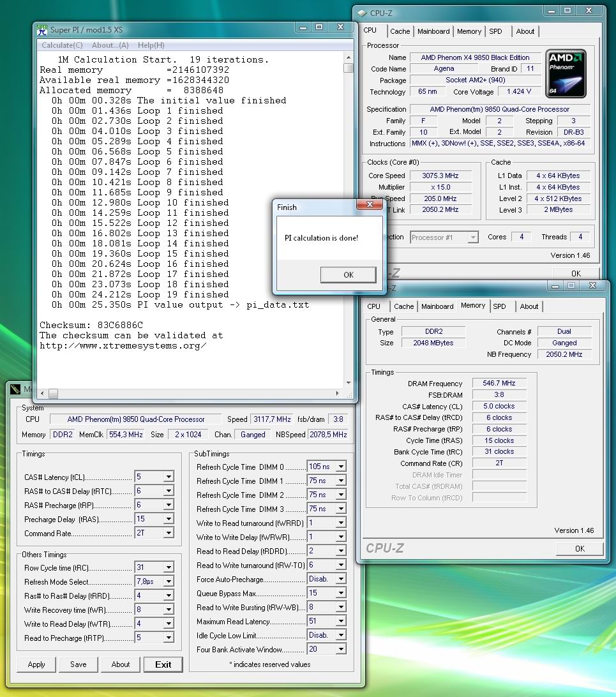Click DRAM Frequency value 546.7 MHz
The width and height of the screenshot is (616, 697).
[499, 383]
